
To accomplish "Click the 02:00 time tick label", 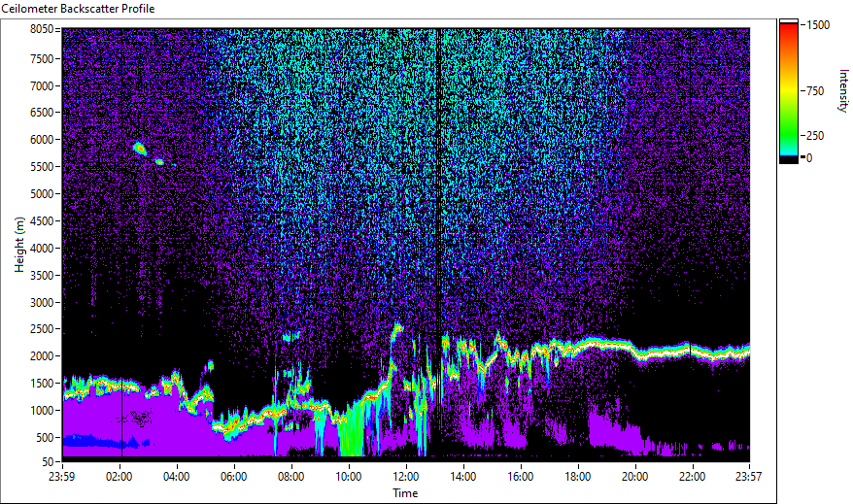I will pos(119,477).
